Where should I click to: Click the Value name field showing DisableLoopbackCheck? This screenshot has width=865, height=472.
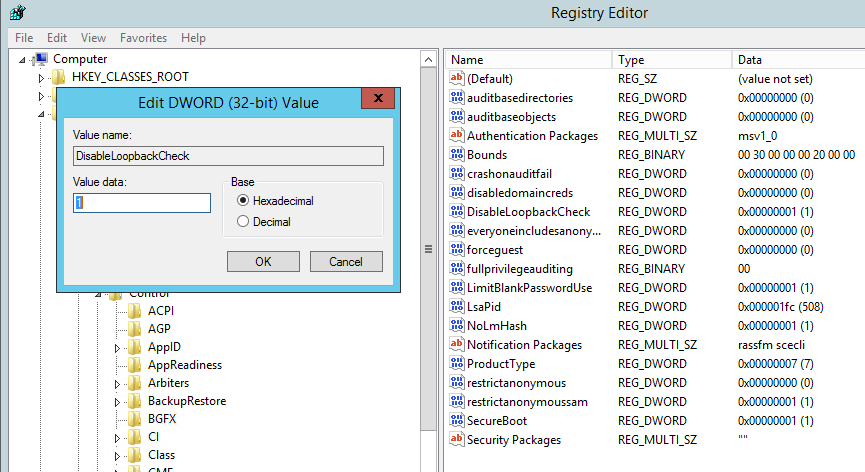[228, 156]
